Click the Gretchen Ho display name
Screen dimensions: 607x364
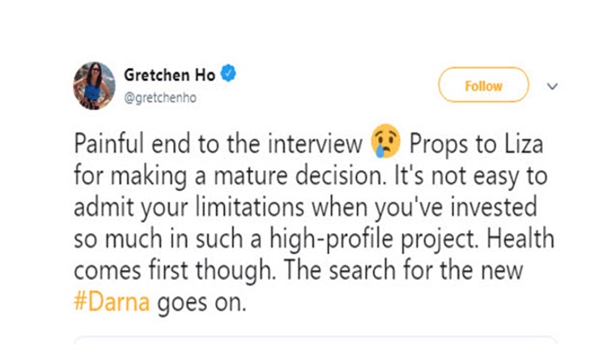point(169,74)
